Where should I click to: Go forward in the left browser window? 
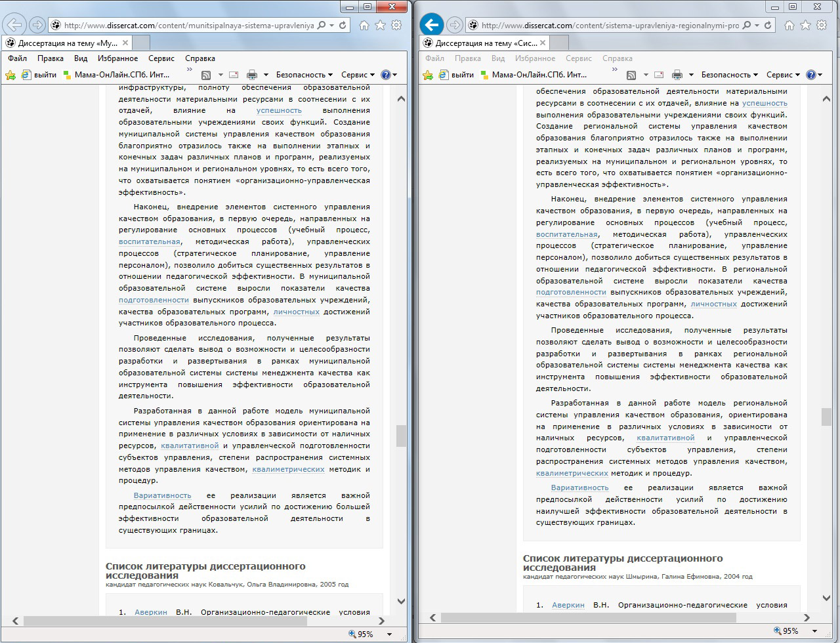(x=37, y=26)
